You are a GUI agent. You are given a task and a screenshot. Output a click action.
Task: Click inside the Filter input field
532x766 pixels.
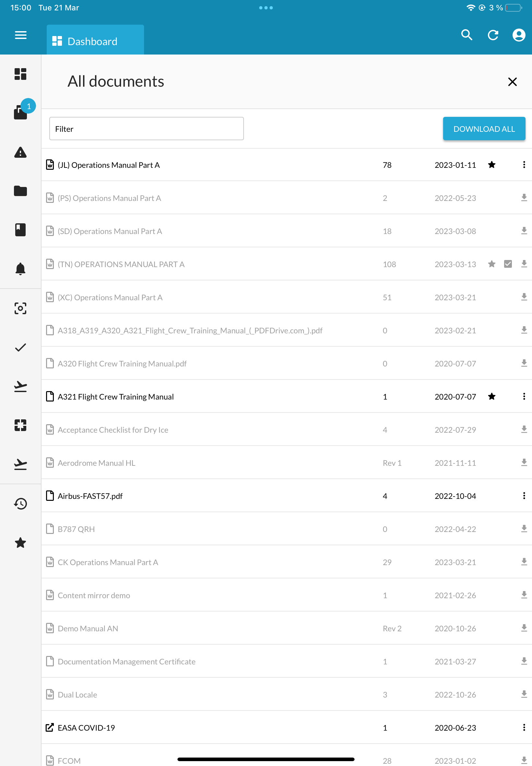146,129
